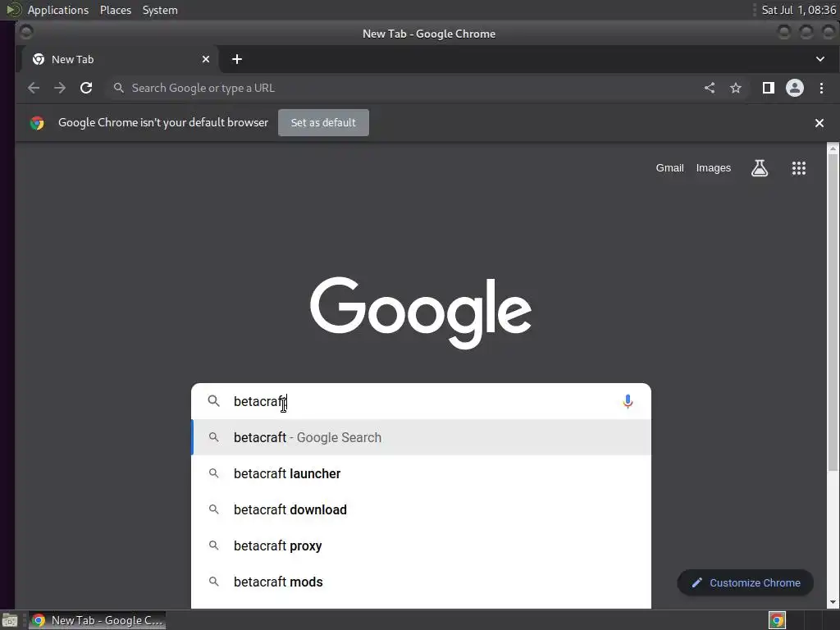Click the clock in the top panel

(798, 10)
